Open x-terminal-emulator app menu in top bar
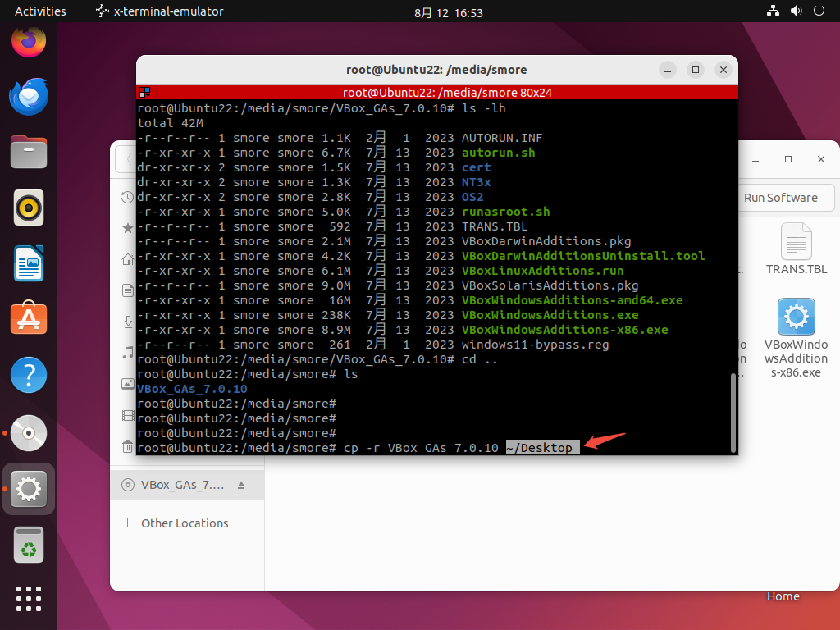Image resolution: width=840 pixels, height=630 pixels. (x=160, y=11)
